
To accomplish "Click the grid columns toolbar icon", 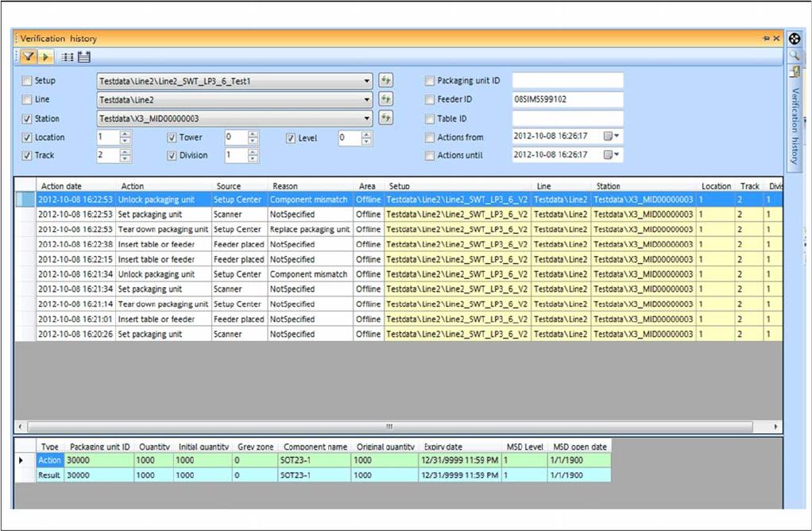I will [68, 56].
